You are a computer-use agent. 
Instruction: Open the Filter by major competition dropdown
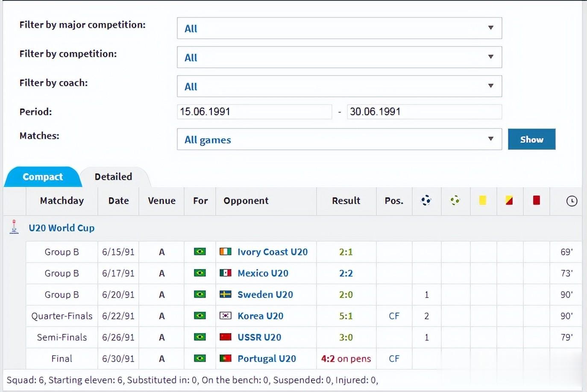pyautogui.click(x=339, y=28)
